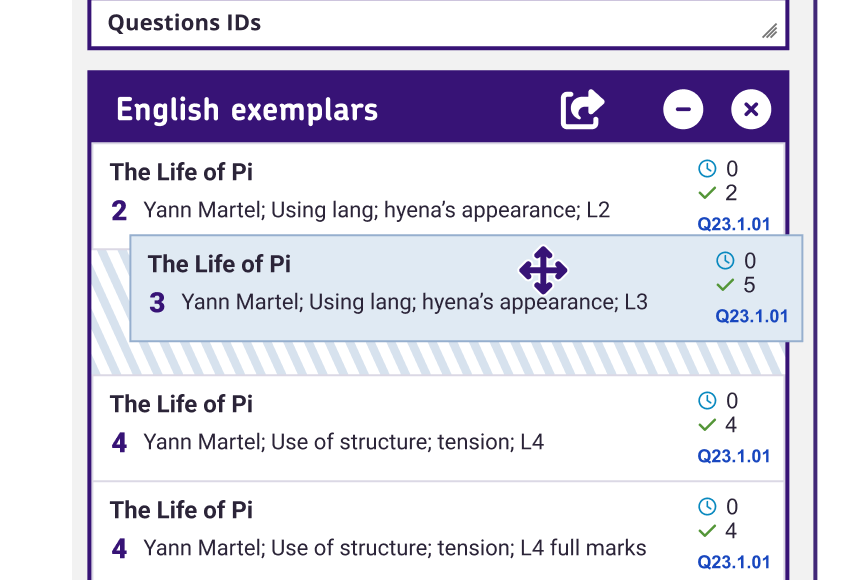Click the green checkmark on the L3 dragged card
860x580 pixels.
tap(725, 286)
